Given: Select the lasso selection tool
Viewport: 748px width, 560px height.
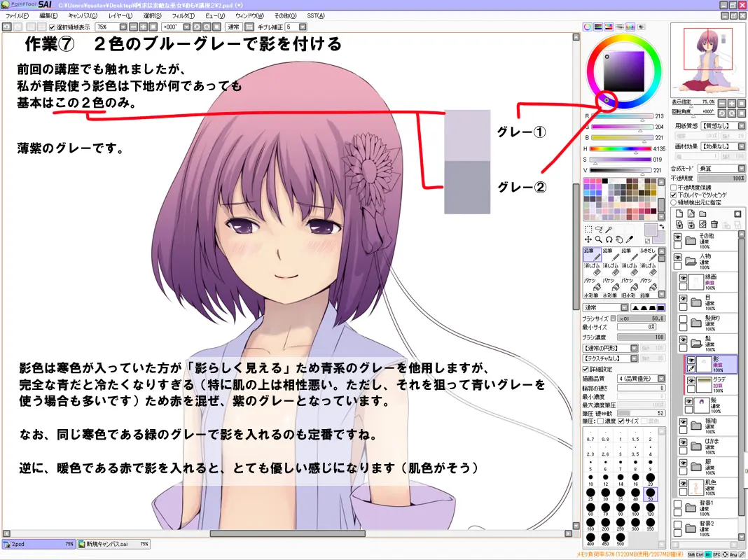Looking at the screenshot, I should click(599, 229).
